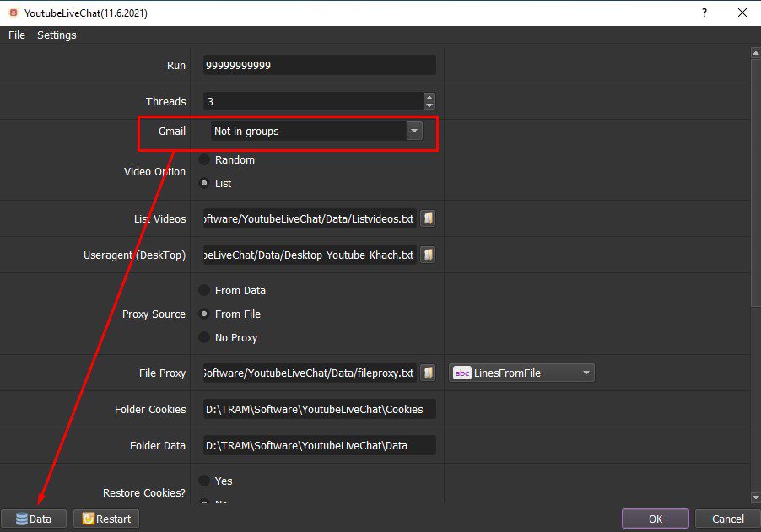This screenshot has height=532, width=761.
Task: Click the Cancel button
Action: tap(727, 519)
